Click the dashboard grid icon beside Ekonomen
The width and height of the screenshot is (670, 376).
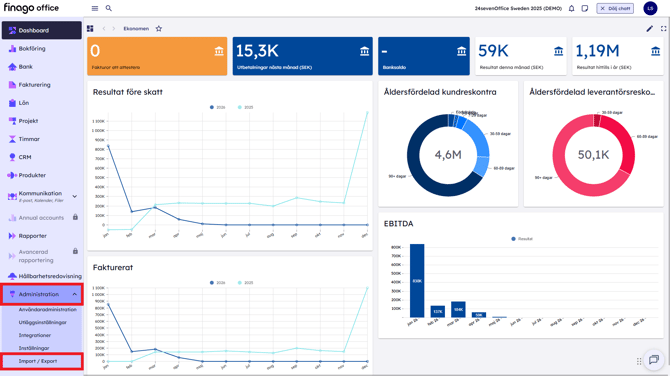point(90,29)
